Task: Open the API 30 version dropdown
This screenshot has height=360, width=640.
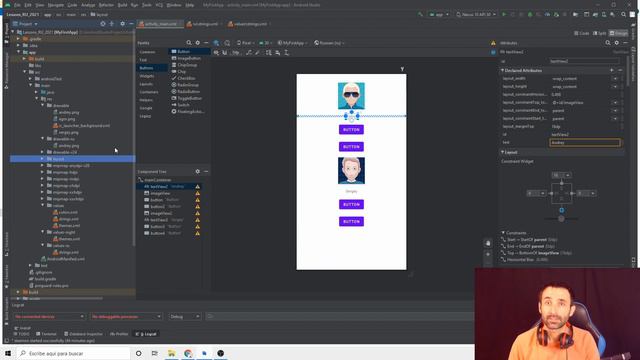Action: (x=265, y=42)
